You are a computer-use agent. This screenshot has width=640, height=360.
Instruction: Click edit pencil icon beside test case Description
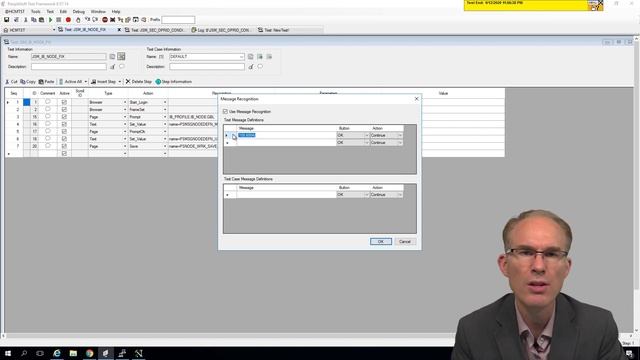(251, 67)
